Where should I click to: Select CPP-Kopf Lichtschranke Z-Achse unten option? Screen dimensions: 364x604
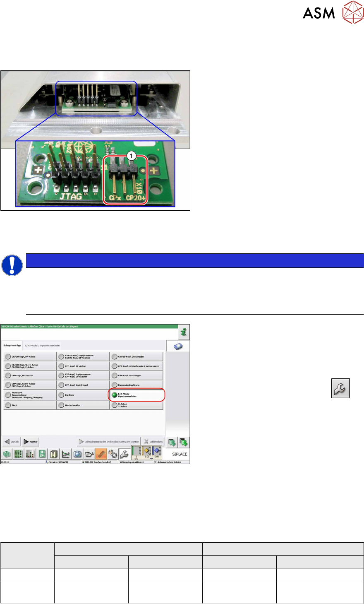pyautogui.click(x=136, y=366)
